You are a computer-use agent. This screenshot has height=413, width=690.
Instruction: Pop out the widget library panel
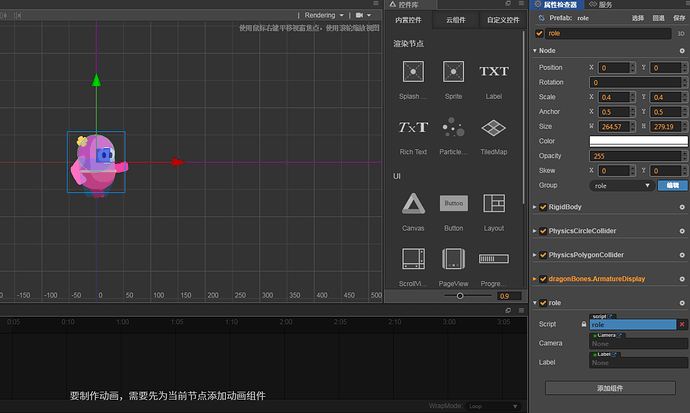click(x=508, y=4)
